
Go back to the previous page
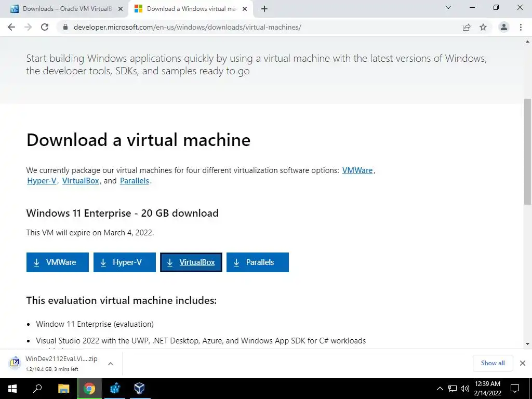click(11, 27)
